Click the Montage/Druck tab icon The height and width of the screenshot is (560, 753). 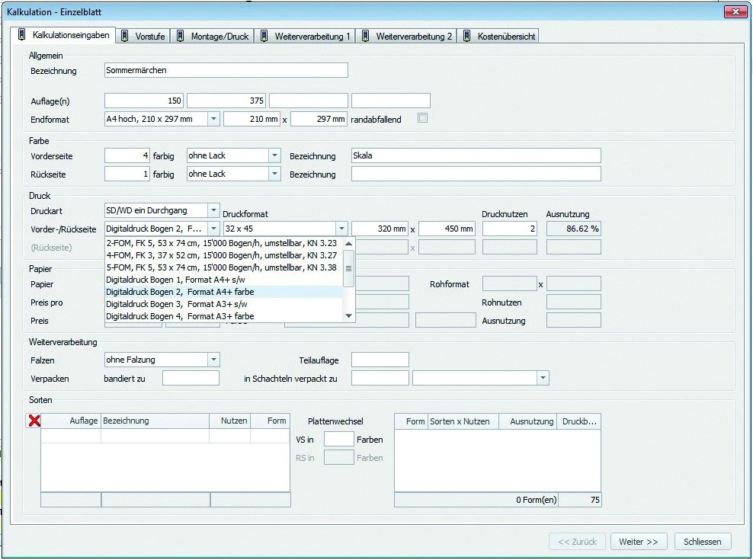(181, 37)
